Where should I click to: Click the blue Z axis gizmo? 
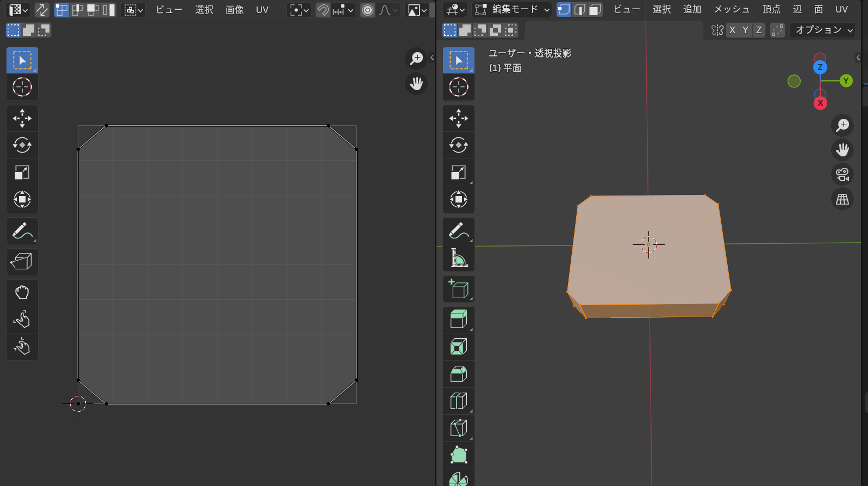pos(820,67)
